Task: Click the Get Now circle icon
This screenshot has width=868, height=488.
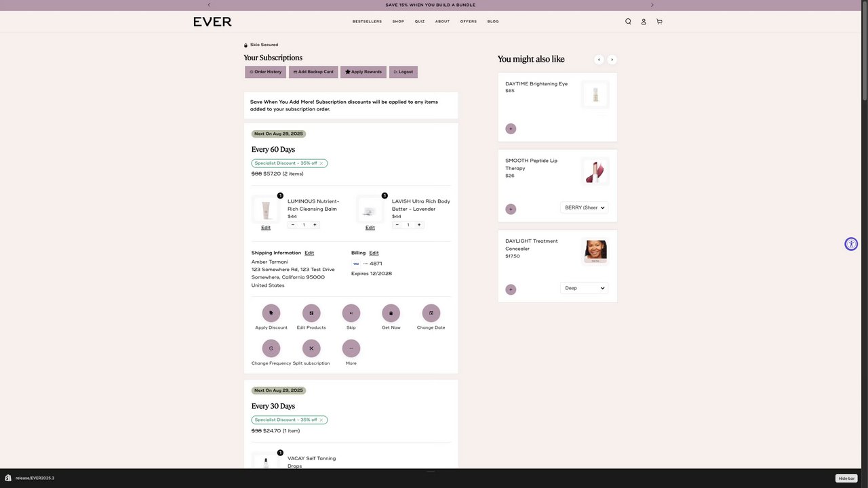Action: (x=391, y=313)
